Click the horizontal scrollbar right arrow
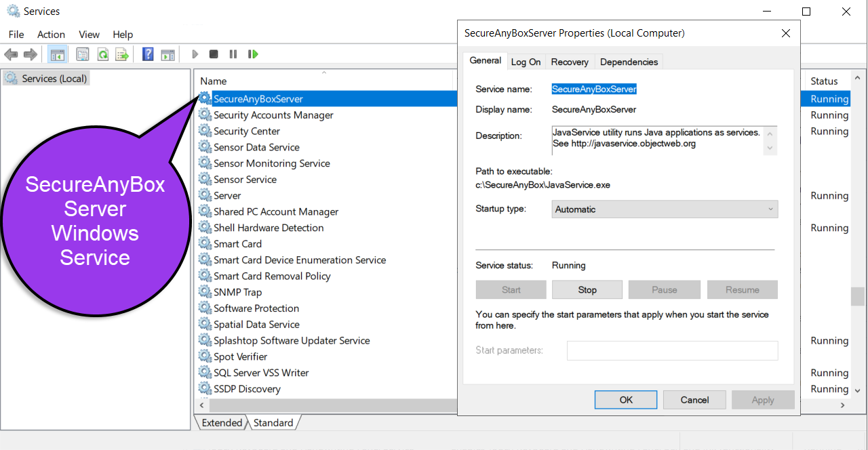The image size is (868, 450). (x=844, y=405)
